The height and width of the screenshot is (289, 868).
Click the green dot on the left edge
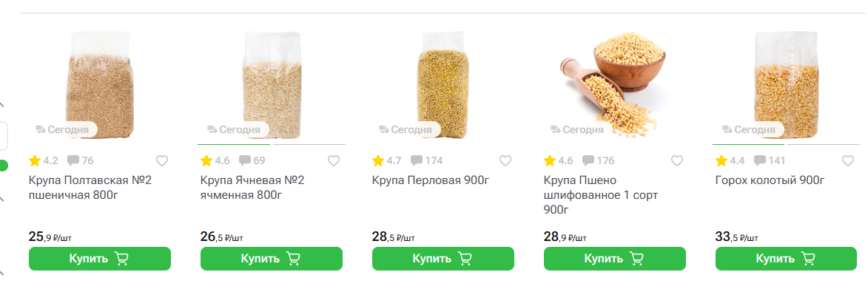3,166
